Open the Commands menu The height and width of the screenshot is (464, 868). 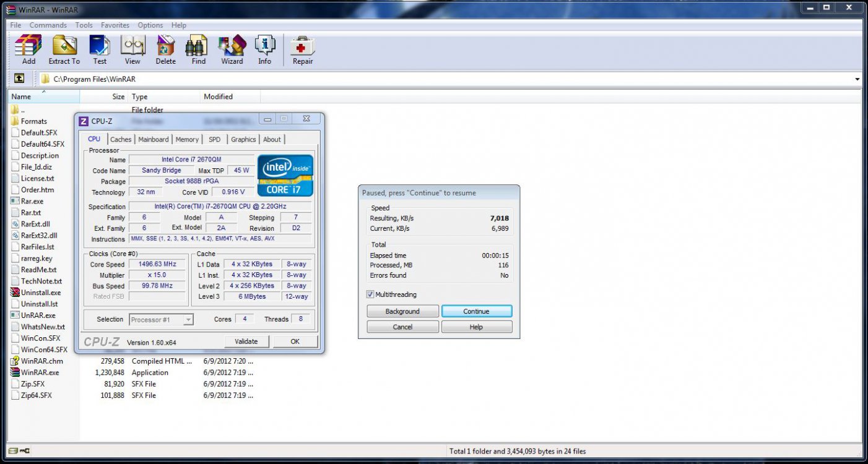(48, 25)
